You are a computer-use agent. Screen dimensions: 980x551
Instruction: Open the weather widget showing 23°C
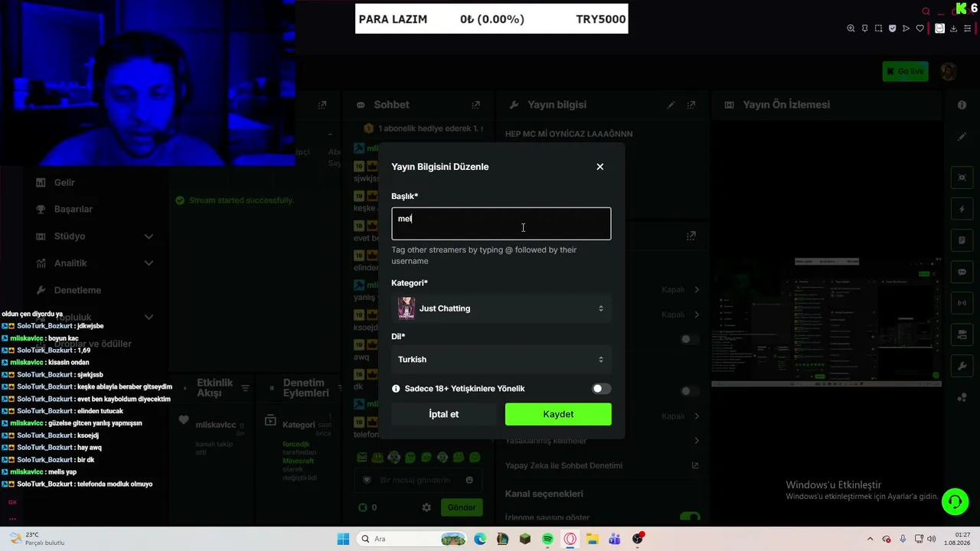pyautogui.click(x=37, y=539)
